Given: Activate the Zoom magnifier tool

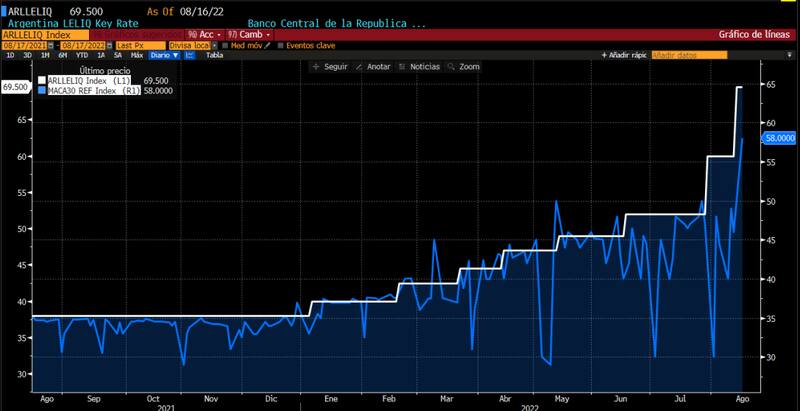Looking at the screenshot, I should (450, 66).
